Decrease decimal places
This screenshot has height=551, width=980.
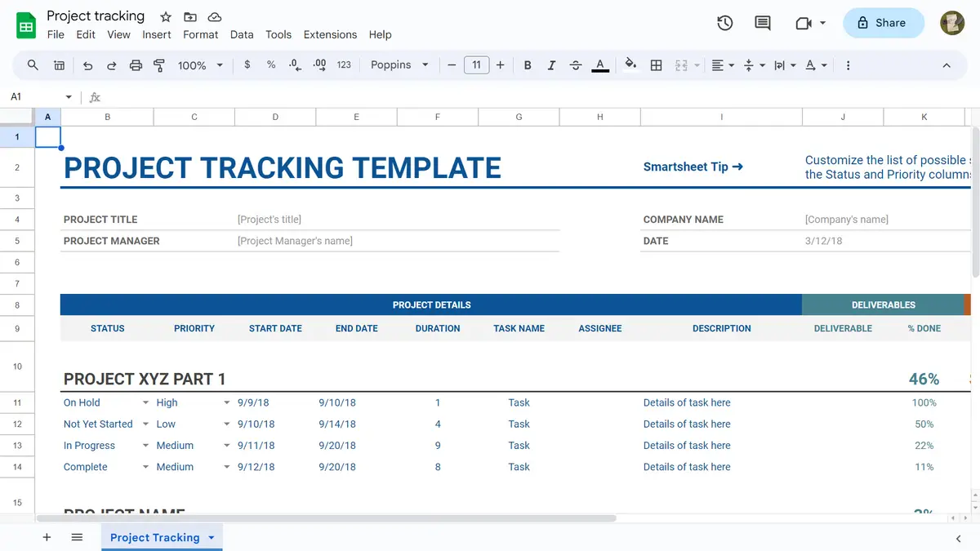(295, 65)
